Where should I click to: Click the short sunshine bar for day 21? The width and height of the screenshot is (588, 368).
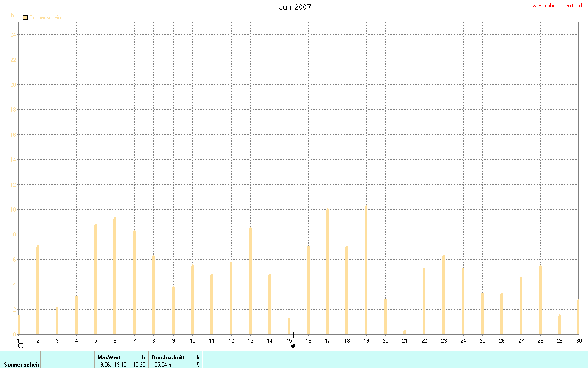(x=405, y=332)
